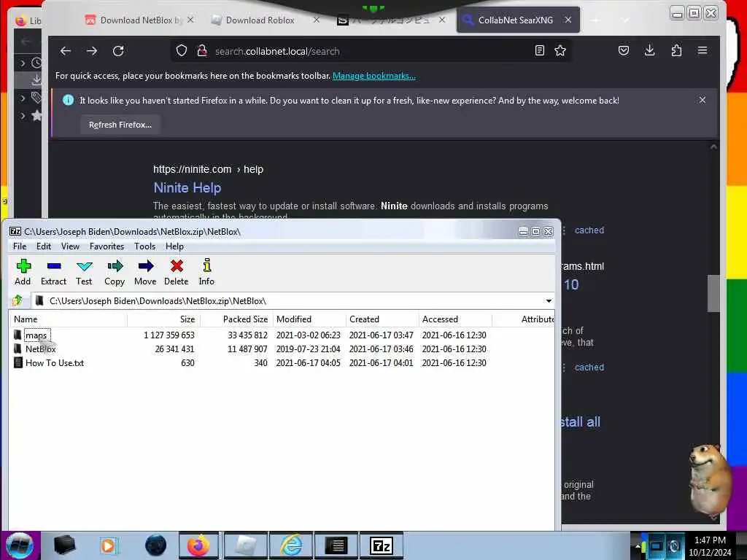Go up one folder level in 7-Zip
The image size is (747, 560).
(18, 300)
